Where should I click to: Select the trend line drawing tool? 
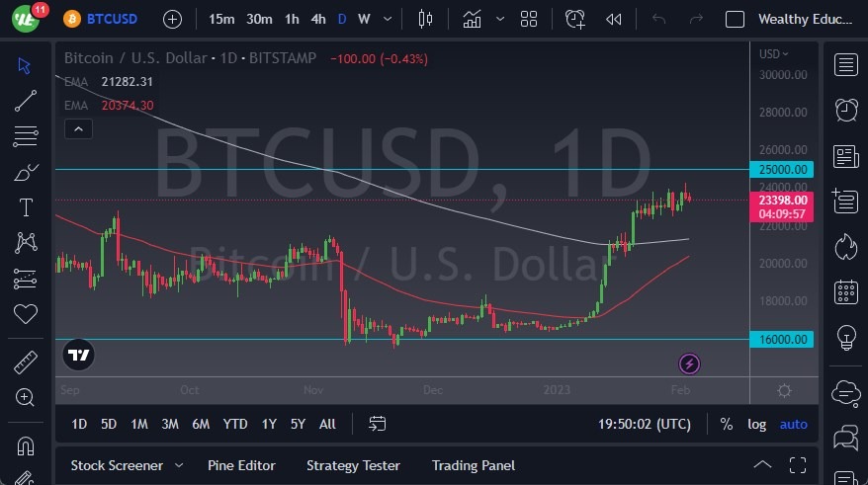click(26, 100)
